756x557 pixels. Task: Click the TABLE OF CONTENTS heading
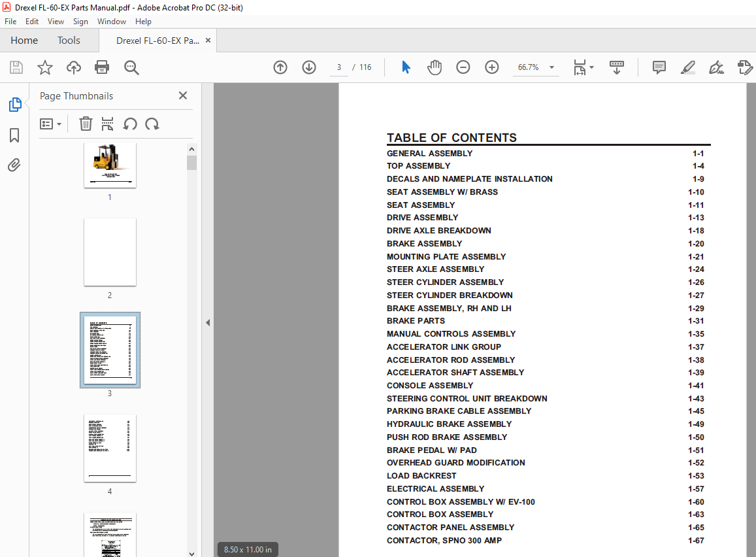click(x=452, y=137)
